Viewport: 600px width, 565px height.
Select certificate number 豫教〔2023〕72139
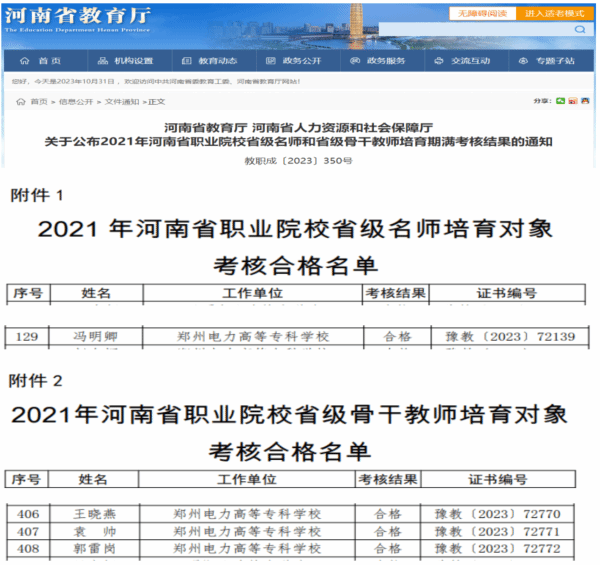coord(510,337)
